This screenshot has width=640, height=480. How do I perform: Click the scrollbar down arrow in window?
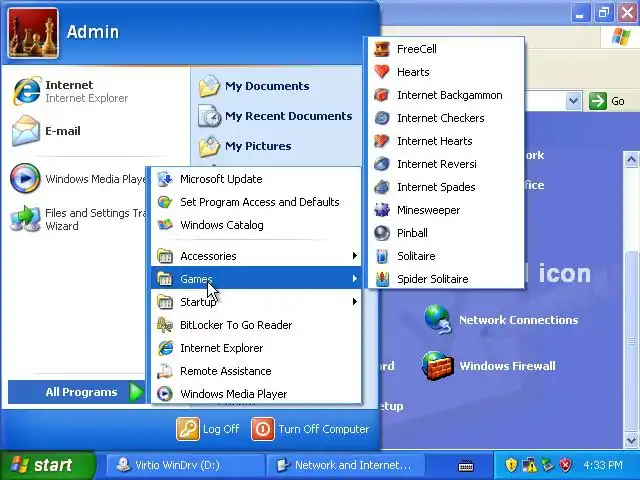[631, 440]
